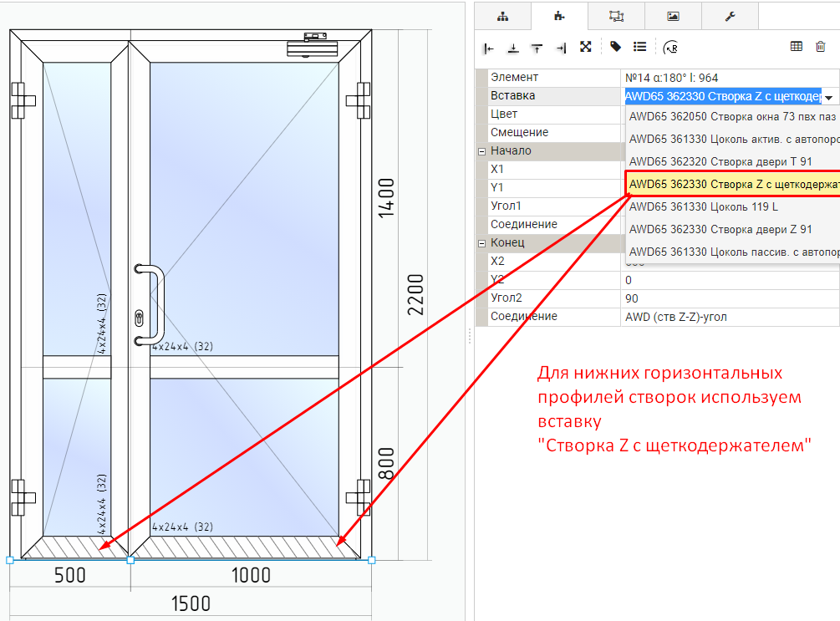Select the lower right door hinge

[x=358, y=497]
